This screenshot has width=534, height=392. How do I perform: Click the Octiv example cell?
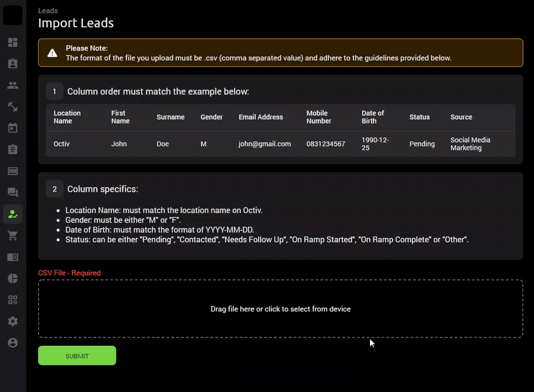click(x=61, y=144)
